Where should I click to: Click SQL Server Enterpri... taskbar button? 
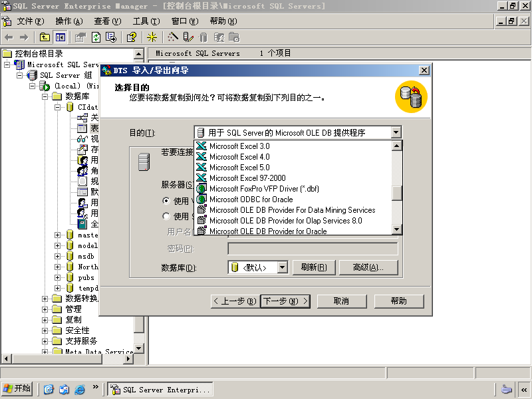(160, 390)
